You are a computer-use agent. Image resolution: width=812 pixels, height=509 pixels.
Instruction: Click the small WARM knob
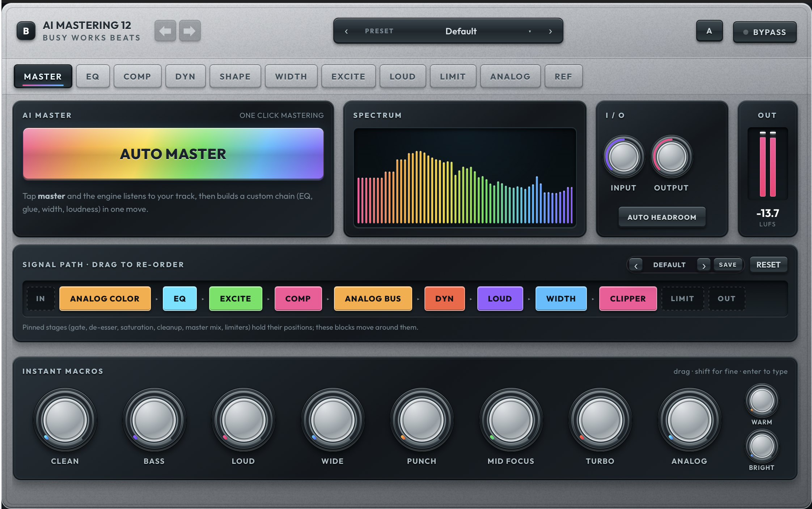762,401
